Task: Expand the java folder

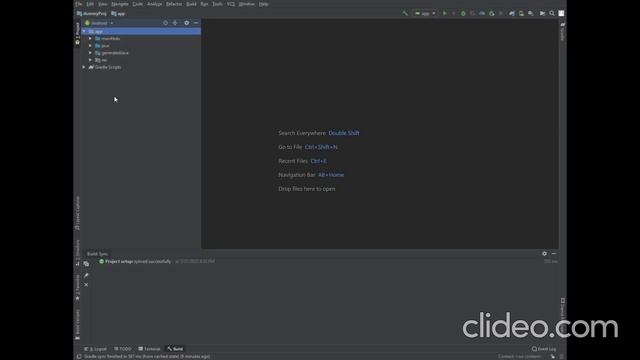Action: [x=90, y=46]
